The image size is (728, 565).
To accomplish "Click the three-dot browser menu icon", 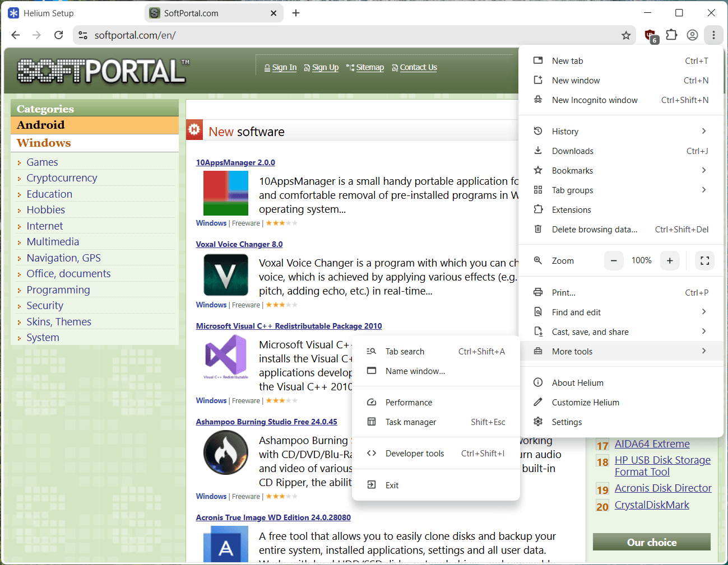I will coord(713,35).
